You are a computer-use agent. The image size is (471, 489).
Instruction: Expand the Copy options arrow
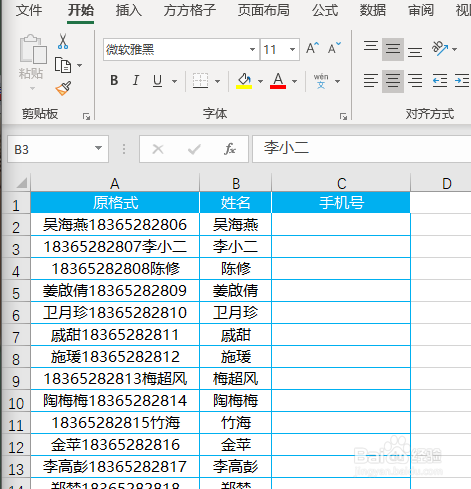click(79, 65)
